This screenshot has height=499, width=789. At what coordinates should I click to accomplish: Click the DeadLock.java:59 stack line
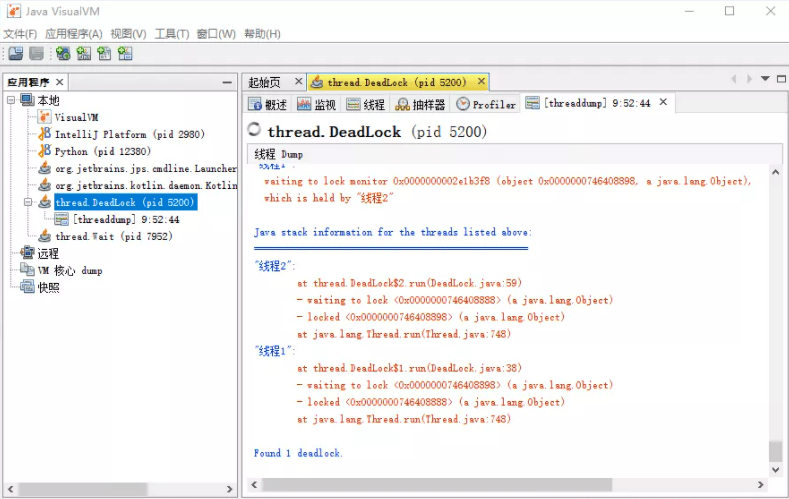409,283
